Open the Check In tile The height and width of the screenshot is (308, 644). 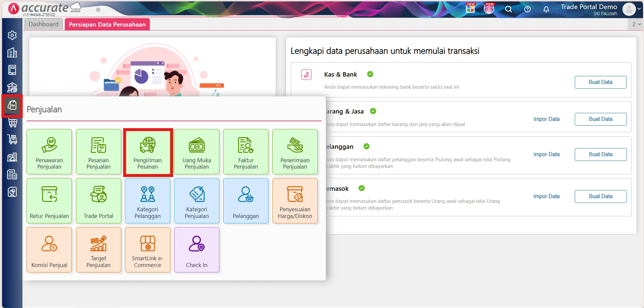197,250
